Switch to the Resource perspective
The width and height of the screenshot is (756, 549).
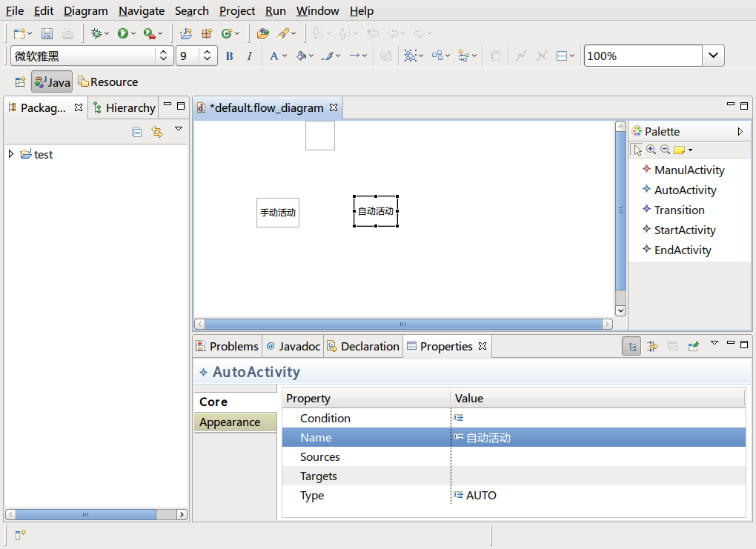[108, 82]
